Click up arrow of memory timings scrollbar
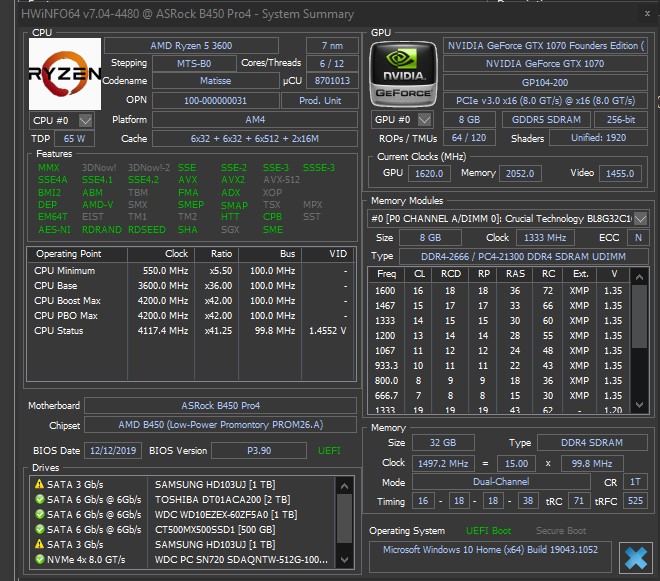 pos(639,277)
